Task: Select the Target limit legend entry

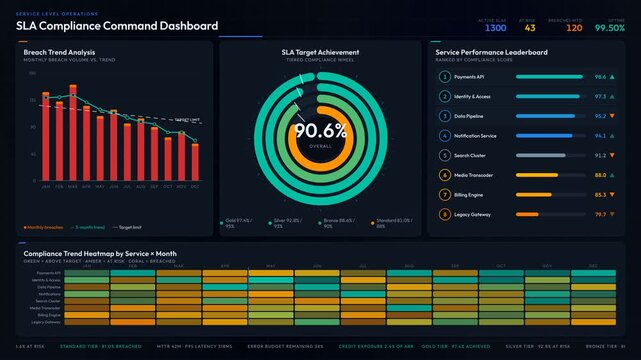Action: (x=127, y=227)
